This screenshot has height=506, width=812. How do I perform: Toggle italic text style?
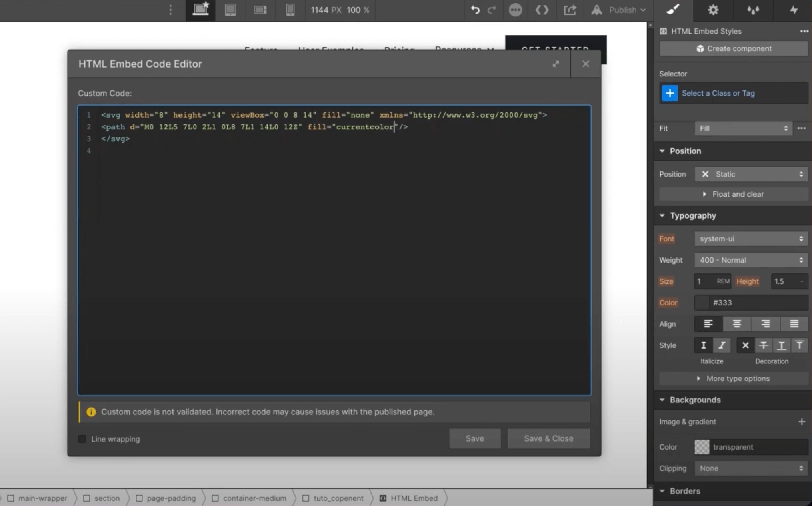point(722,345)
